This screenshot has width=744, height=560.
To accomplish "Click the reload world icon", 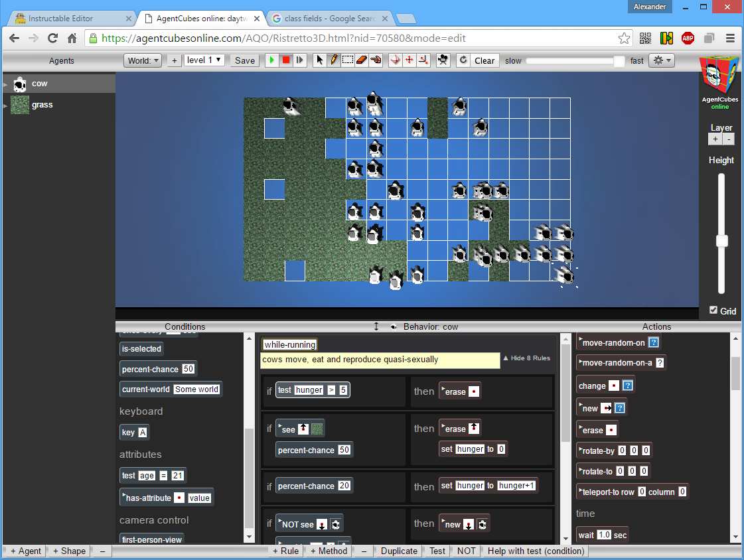I will pyautogui.click(x=463, y=60).
